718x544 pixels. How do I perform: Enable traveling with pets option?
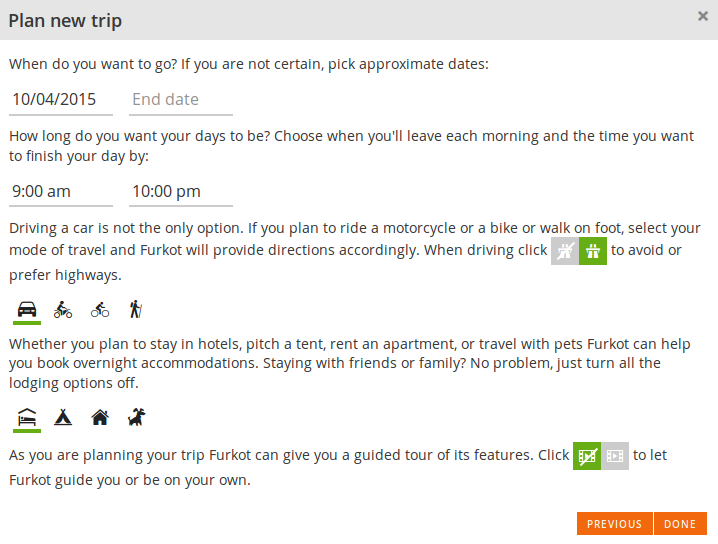point(136,417)
